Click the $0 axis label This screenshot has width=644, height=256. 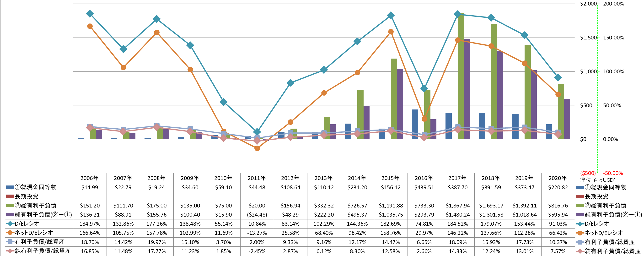pyautogui.click(x=583, y=139)
